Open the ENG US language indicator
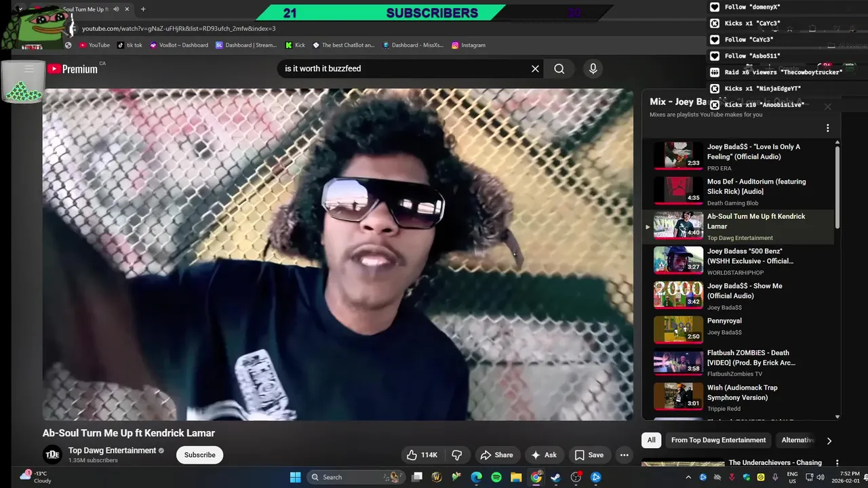The width and height of the screenshot is (868, 488). (x=792, y=477)
